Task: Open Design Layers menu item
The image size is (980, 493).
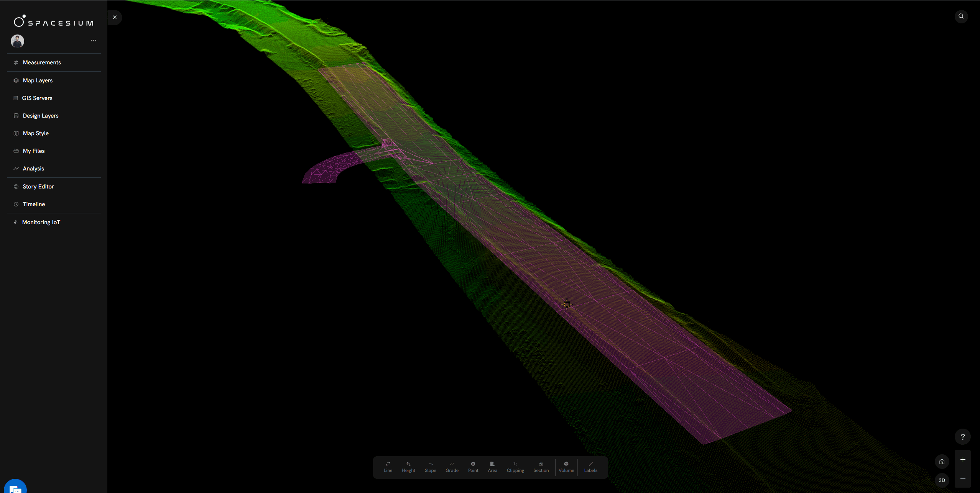Action: point(40,116)
